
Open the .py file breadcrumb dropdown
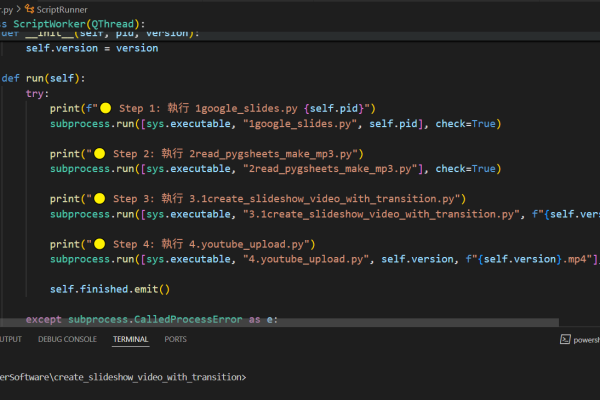(9, 7)
